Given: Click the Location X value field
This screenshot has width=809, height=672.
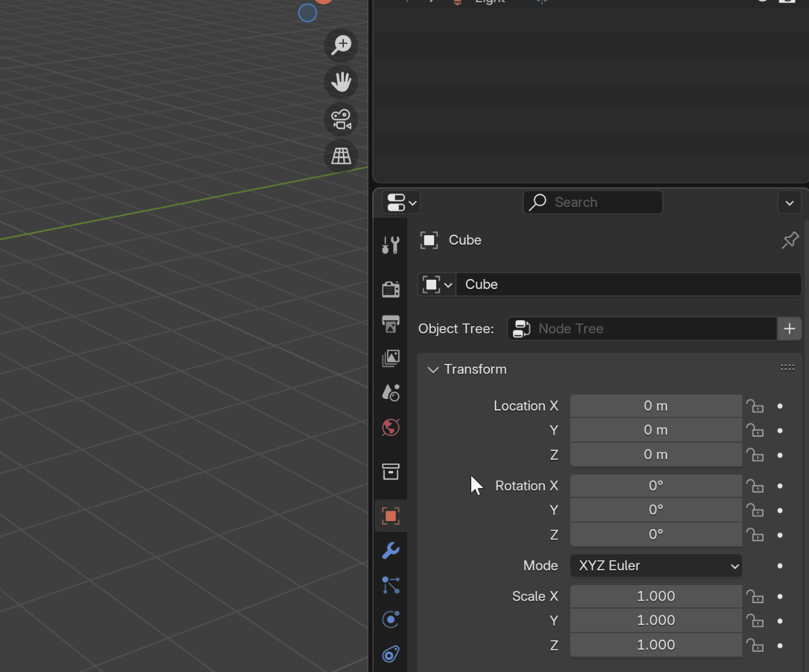Looking at the screenshot, I should (656, 406).
